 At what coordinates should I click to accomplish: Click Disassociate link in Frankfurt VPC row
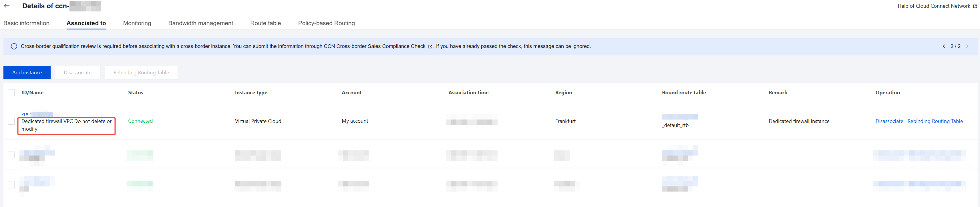click(x=889, y=121)
